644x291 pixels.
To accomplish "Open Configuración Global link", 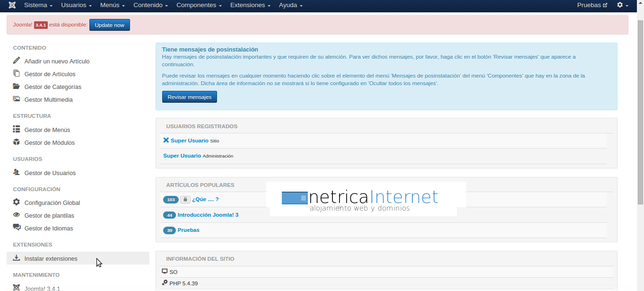I will pyautogui.click(x=52, y=203).
